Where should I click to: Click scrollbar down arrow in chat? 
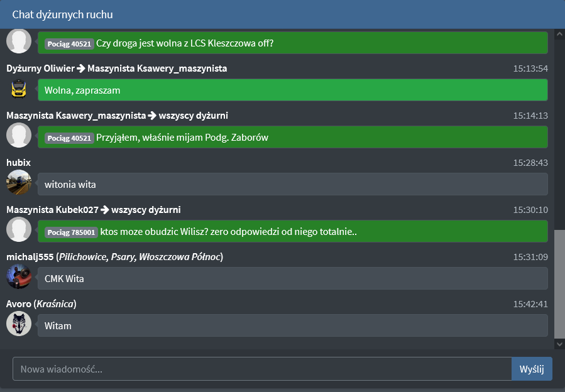click(x=559, y=344)
